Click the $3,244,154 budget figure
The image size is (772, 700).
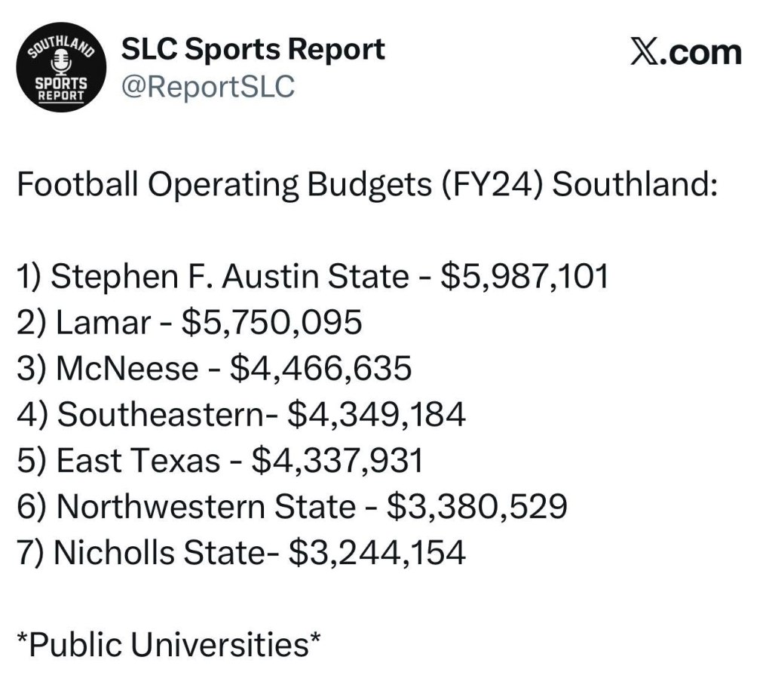[x=377, y=552]
